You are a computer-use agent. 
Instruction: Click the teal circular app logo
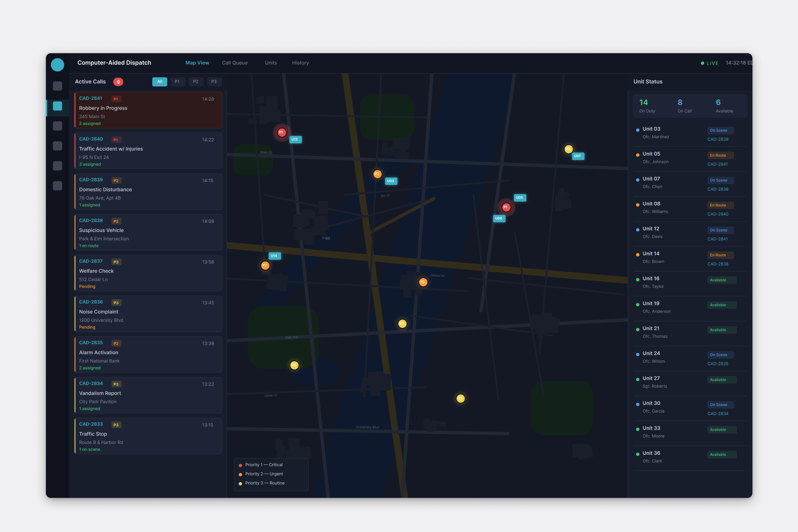57,65
